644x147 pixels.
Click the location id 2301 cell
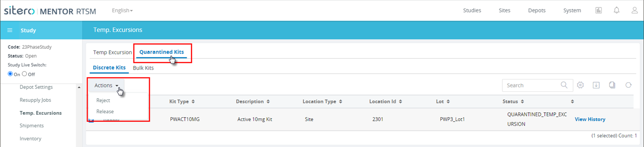(x=378, y=119)
